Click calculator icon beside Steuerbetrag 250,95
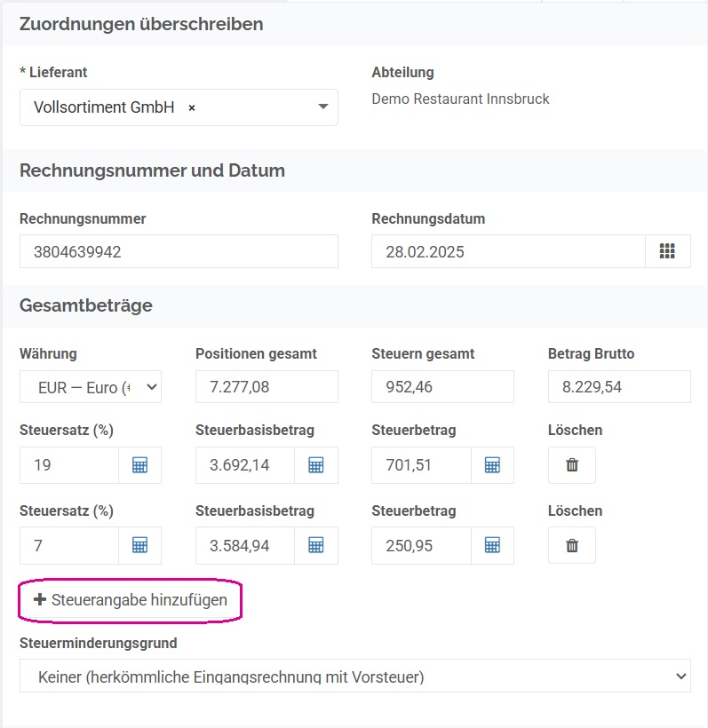This screenshot has height=728, width=708. pyautogui.click(x=492, y=545)
